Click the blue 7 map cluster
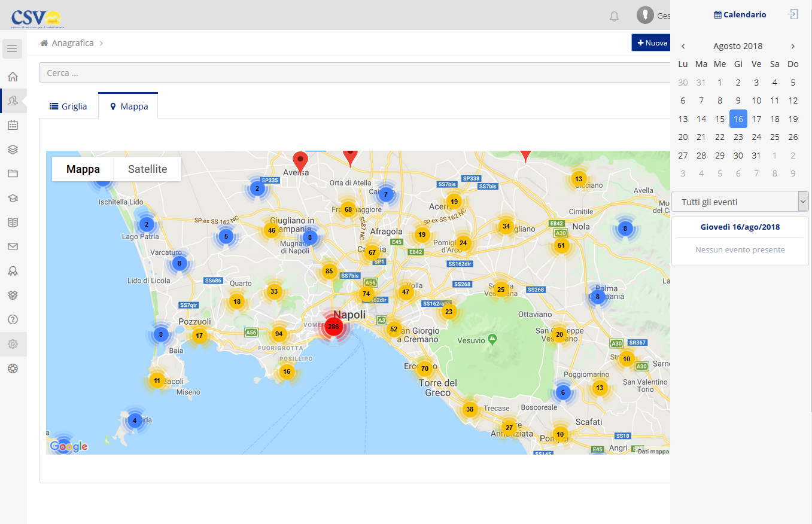This screenshot has height=524, width=812. click(x=386, y=194)
